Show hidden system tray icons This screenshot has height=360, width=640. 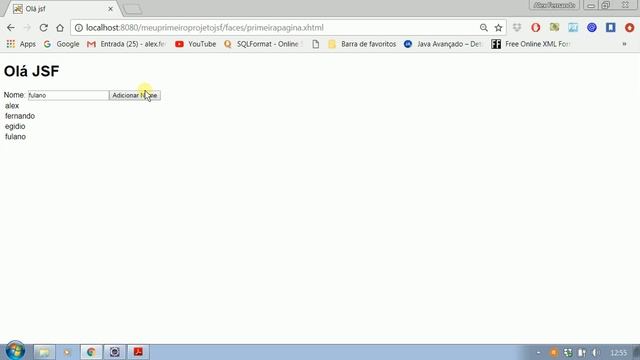click(x=538, y=352)
